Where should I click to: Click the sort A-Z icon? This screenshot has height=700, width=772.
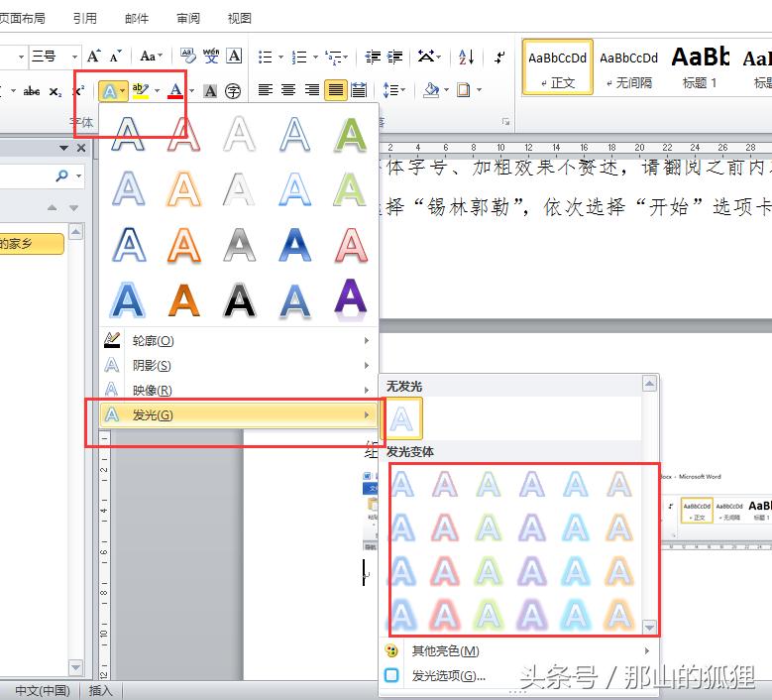click(x=467, y=57)
